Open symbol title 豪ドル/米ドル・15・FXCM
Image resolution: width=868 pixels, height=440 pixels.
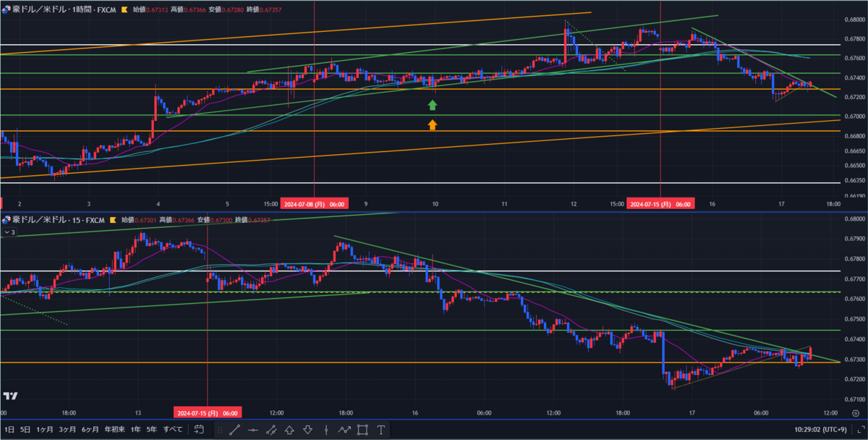pos(59,219)
